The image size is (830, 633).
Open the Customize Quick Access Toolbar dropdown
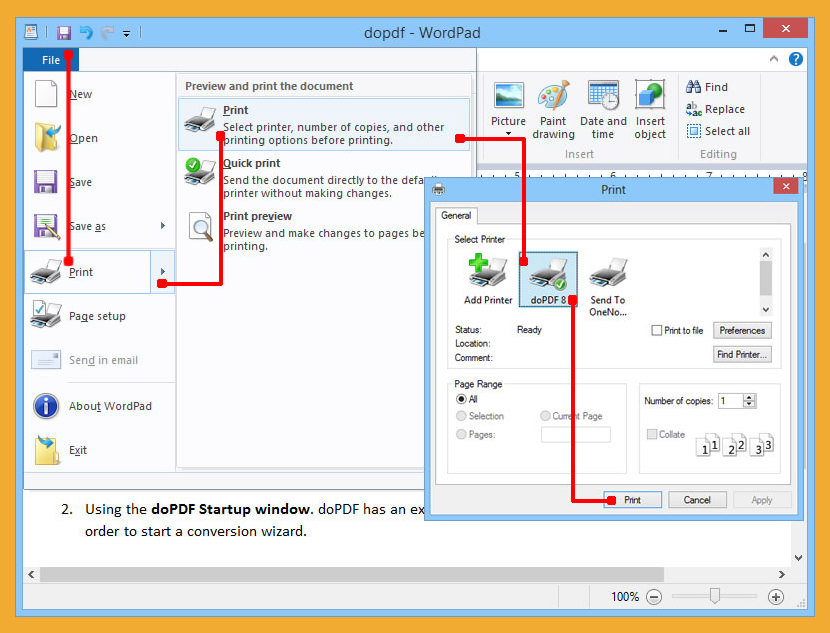127,34
